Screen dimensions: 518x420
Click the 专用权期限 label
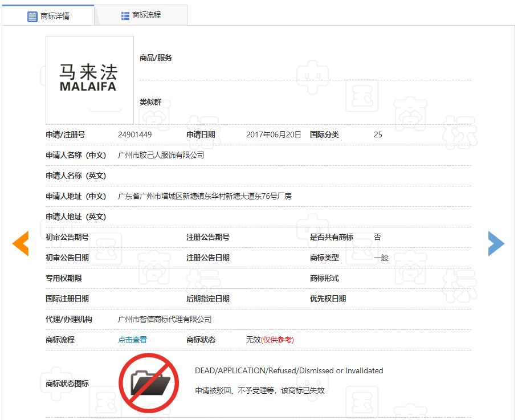click(63, 278)
